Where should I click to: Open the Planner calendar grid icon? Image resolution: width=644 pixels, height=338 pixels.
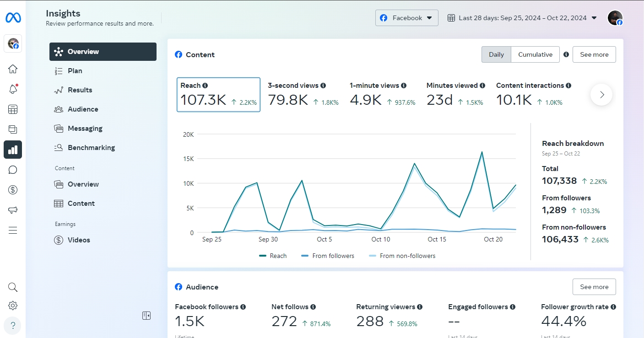[x=13, y=109]
